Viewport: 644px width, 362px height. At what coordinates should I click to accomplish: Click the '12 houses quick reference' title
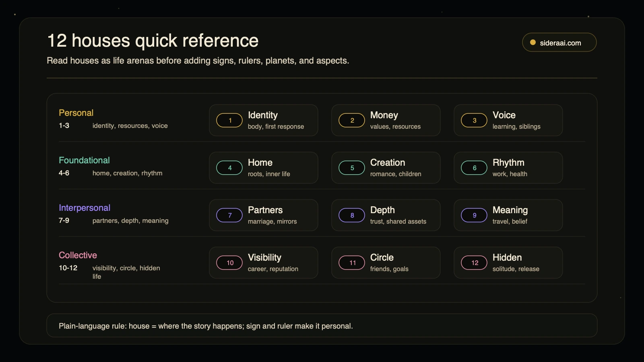153,41
